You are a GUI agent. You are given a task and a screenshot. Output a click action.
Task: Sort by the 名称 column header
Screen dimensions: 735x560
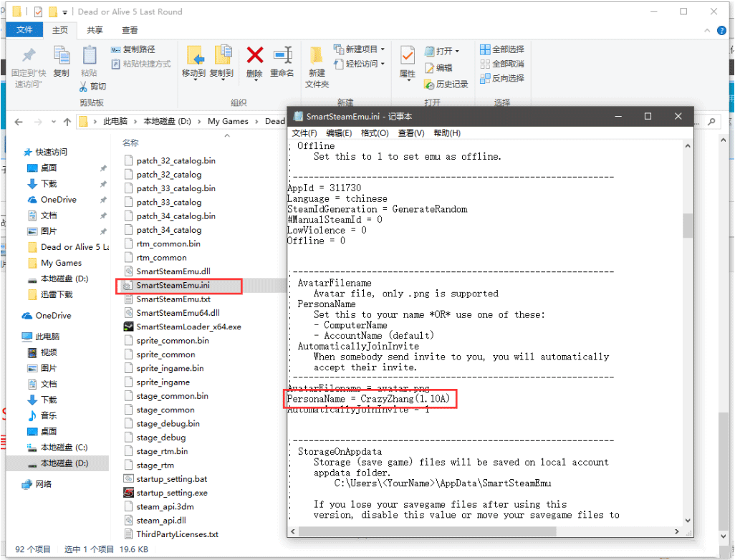tap(130, 143)
